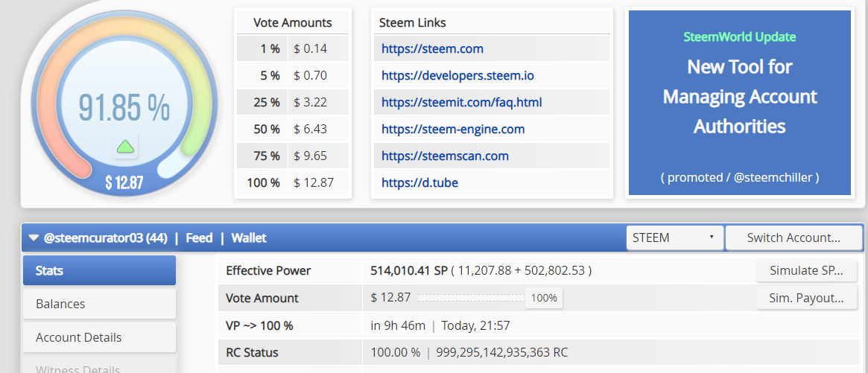868x373 pixels.
Task: Visit the developers.steem.io link
Action: point(457,76)
